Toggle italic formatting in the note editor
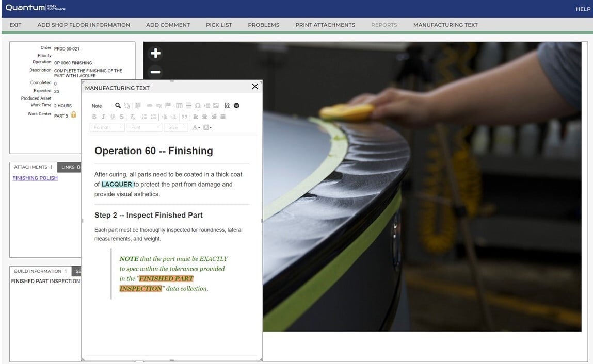 click(x=103, y=117)
